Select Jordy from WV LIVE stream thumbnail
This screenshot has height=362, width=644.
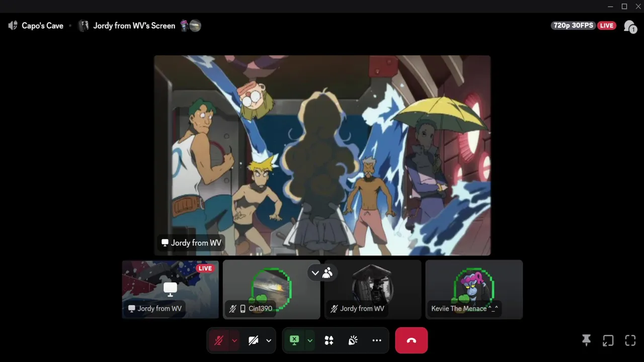coord(171,290)
